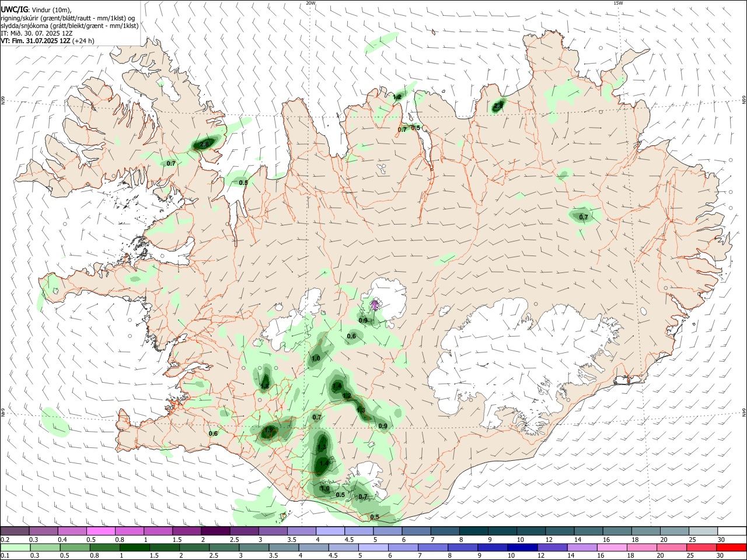747x560 pixels.
Task: Click the 0.2 label on the snow scale
Action: [5, 540]
